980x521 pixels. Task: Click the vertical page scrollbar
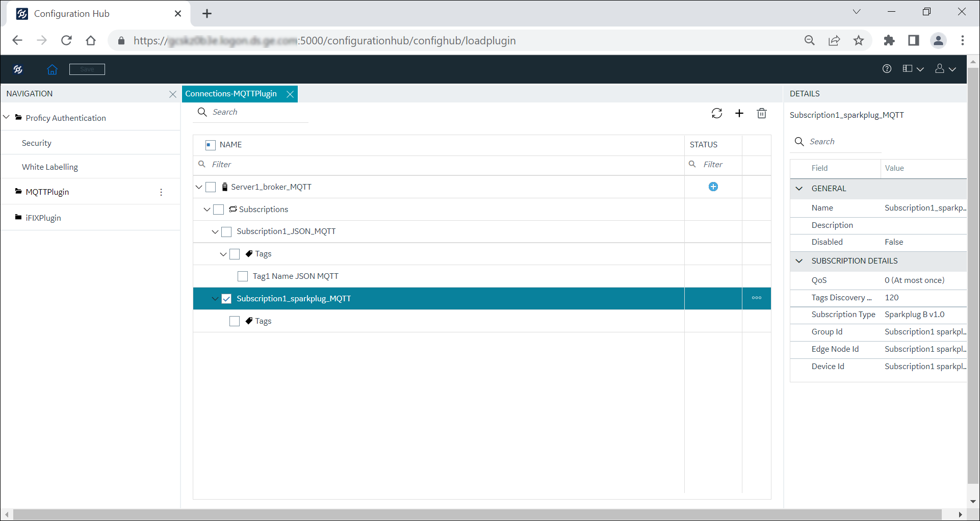[973, 275]
